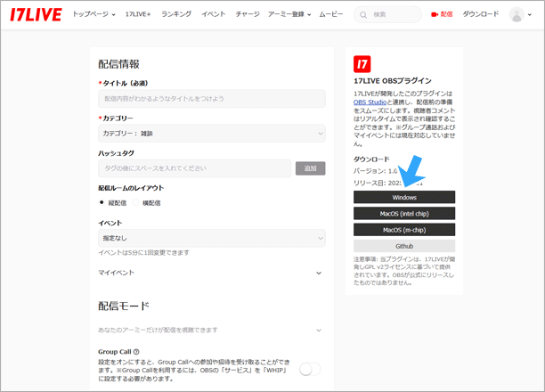Open the カテゴリー dropdown
Viewport: 545px width, 392px height.
pyautogui.click(x=212, y=134)
